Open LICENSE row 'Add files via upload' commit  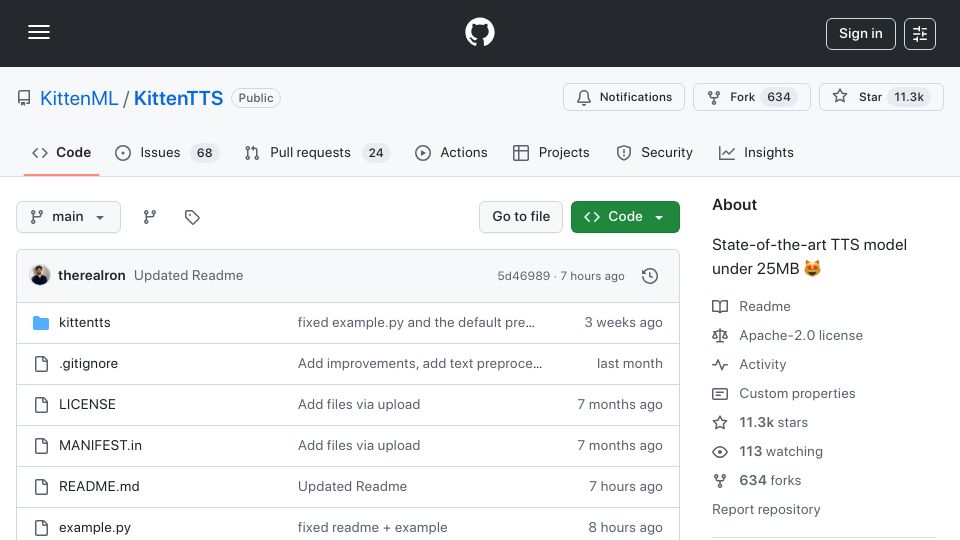pyautogui.click(x=359, y=405)
